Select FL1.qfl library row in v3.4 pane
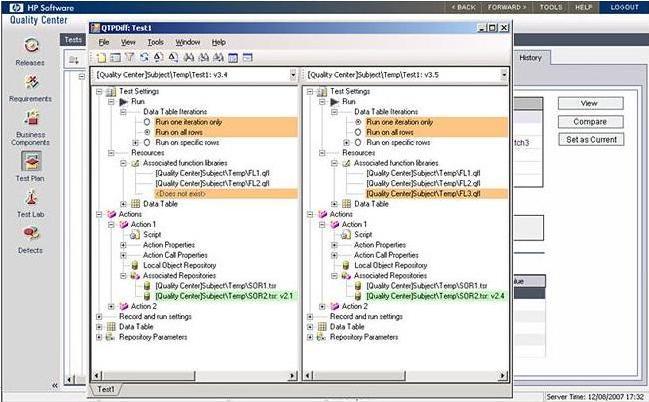Screen dimensions: 649x402 [x=213, y=173]
